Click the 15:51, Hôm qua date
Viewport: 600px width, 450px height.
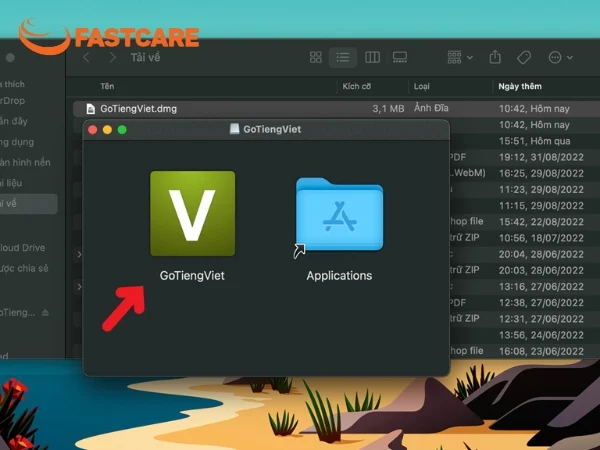[x=534, y=141]
